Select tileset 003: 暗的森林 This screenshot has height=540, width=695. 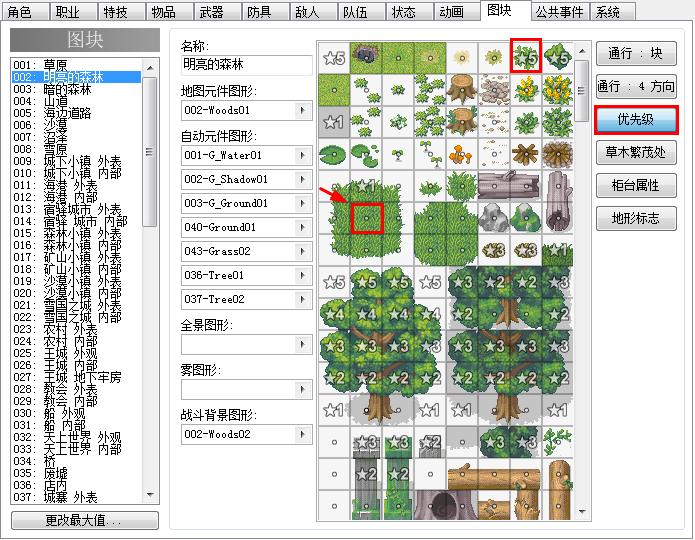point(76,89)
